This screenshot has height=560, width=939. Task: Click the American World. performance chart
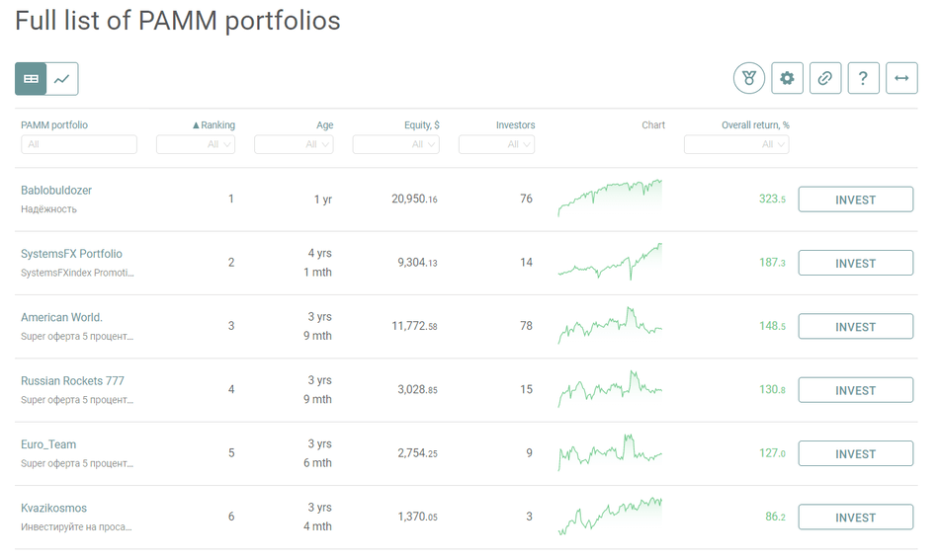pyautogui.click(x=610, y=326)
